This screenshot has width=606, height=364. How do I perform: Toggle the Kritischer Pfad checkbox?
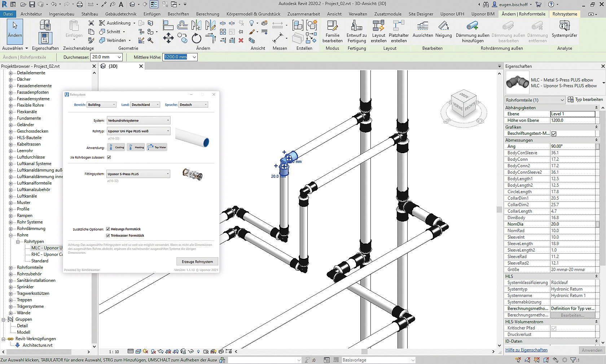pos(554,328)
